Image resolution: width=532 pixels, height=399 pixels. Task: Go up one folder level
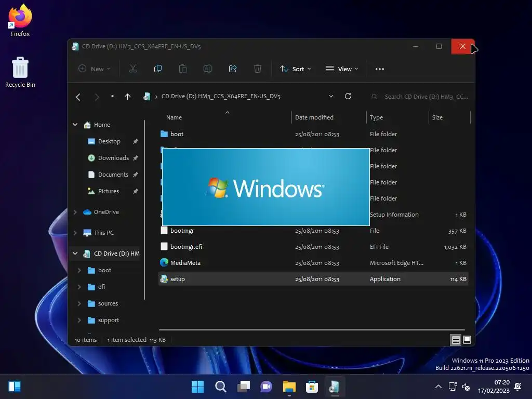[x=128, y=97]
